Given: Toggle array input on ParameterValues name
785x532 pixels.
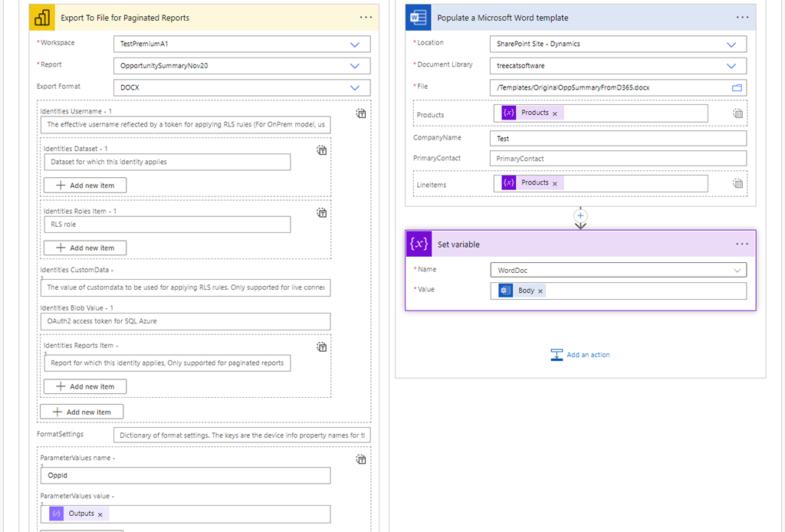Looking at the screenshot, I should tap(360, 459).
